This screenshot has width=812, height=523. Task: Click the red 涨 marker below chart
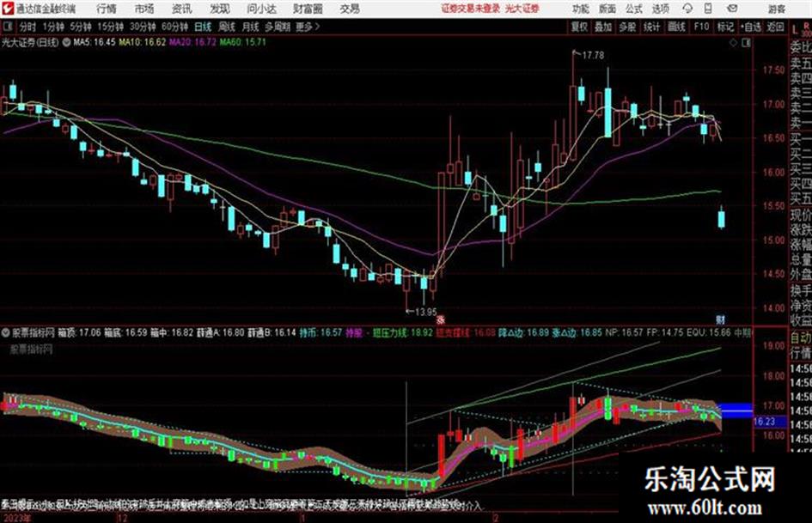(x=441, y=319)
